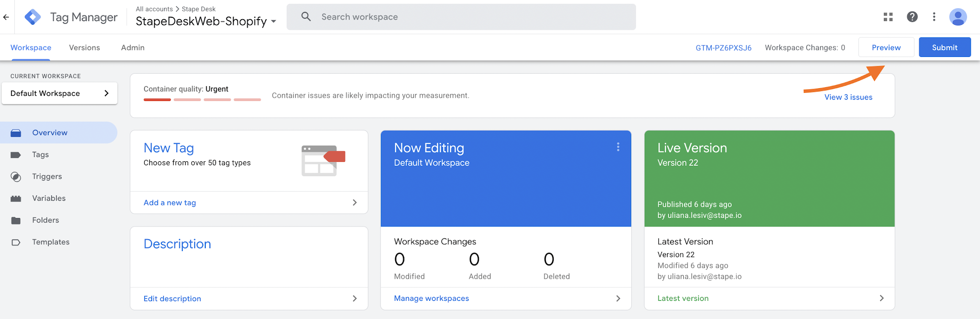Open the StapeDeskWeb-Shopify container dropdown

(x=206, y=21)
